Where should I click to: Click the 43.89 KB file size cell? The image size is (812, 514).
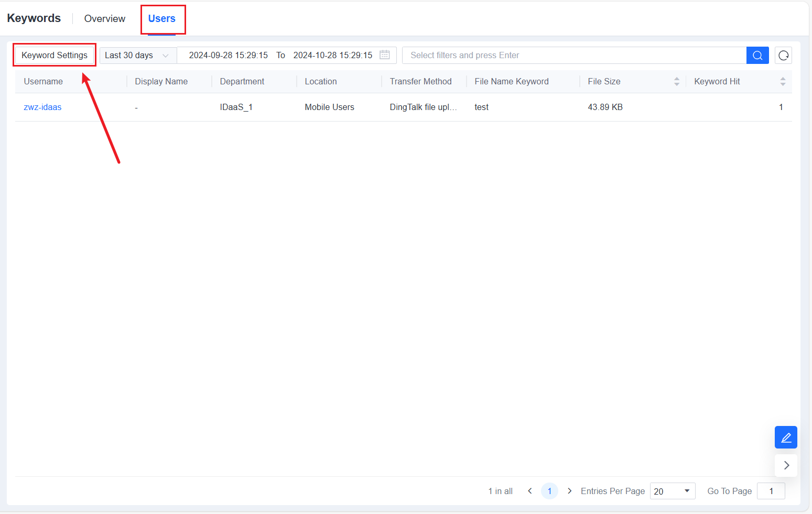click(605, 107)
